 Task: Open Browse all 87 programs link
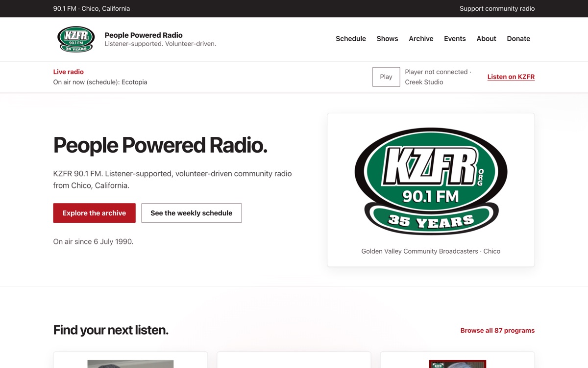tap(497, 331)
